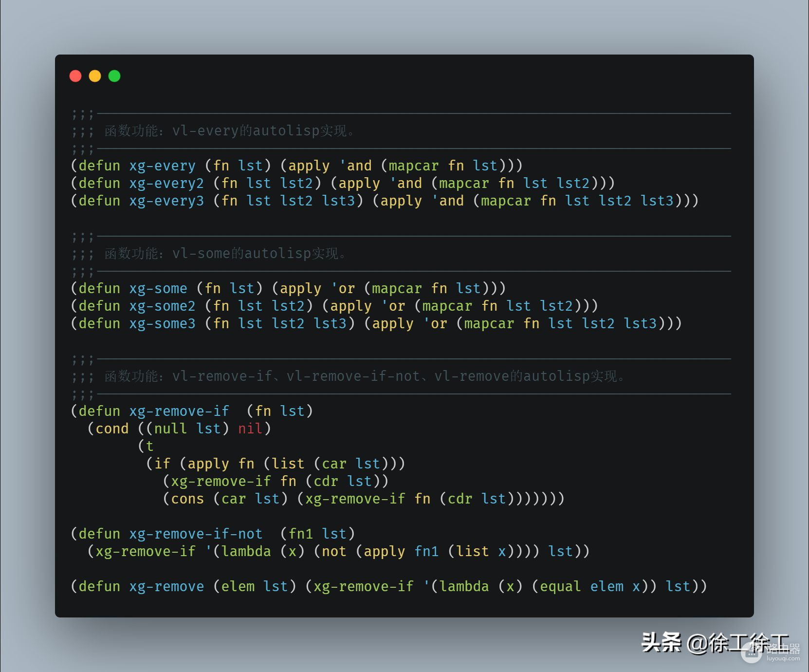This screenshot has width=809, height=672.
Task: Click xg-remove-if-not in its defun line
Action: pos(196,534)
